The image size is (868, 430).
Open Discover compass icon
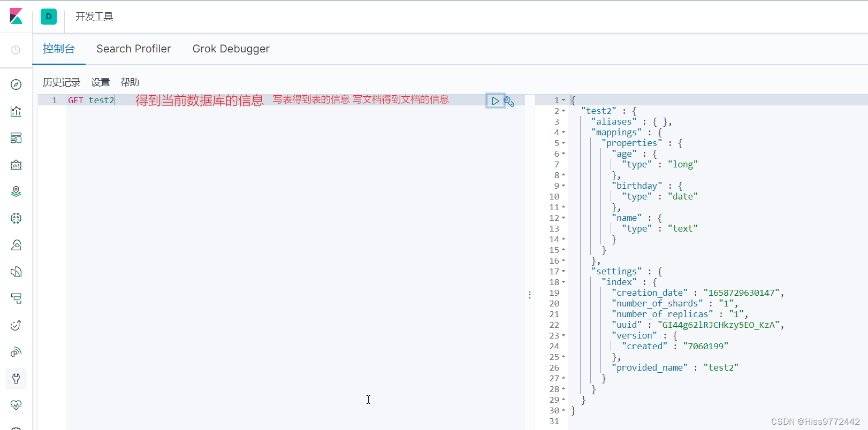coord(16,85)
